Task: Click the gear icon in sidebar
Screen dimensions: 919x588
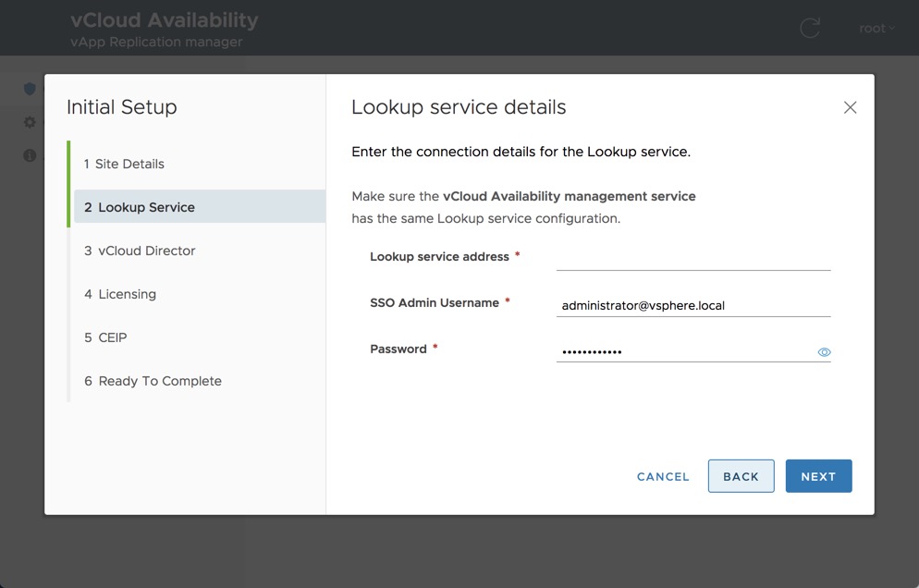Action: [x=30, y=122]
